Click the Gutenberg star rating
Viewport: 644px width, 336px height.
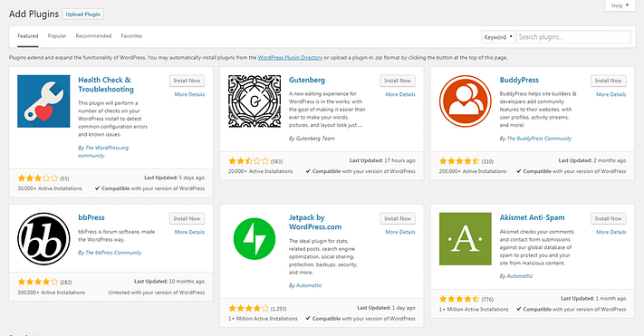248,161
